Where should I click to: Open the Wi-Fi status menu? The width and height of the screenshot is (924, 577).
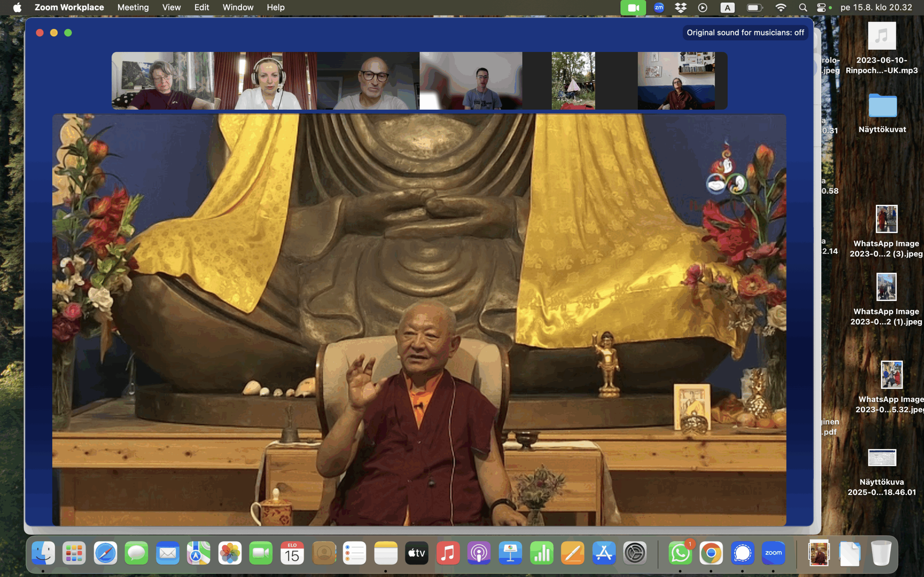point(781,8)
